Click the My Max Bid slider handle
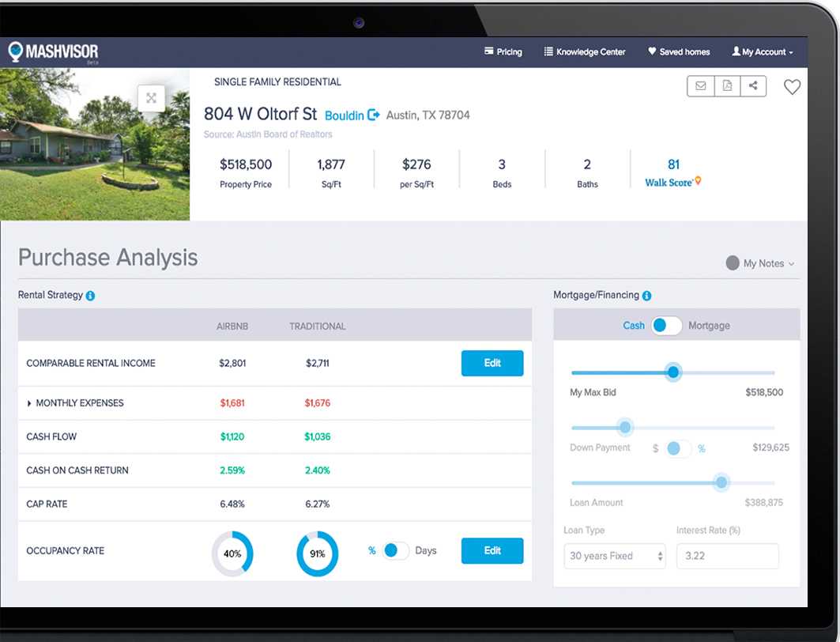The height and width of the screenshot is (642, 840). point(672,372)
